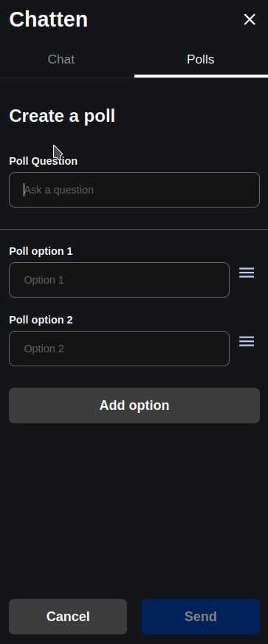This screenshot has width=268, height=644.
Task: Click the Option 2 placeholder text
Action: [x=44, y=349]
